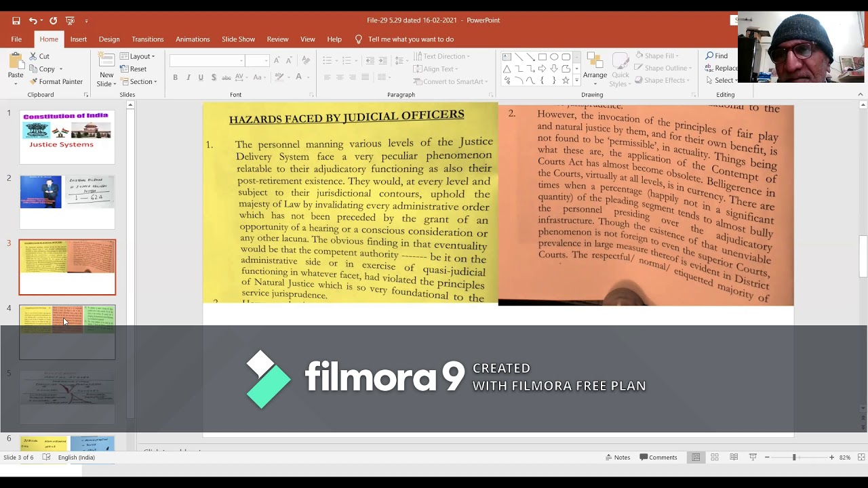The image size is (868, 488).
Task: Toggle bold formatting
Action: click(x=175, y=78)
